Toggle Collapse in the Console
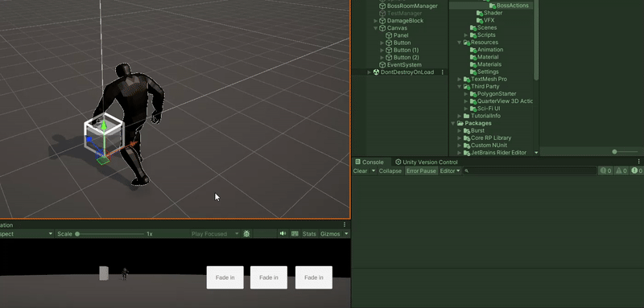 (390, 171)
